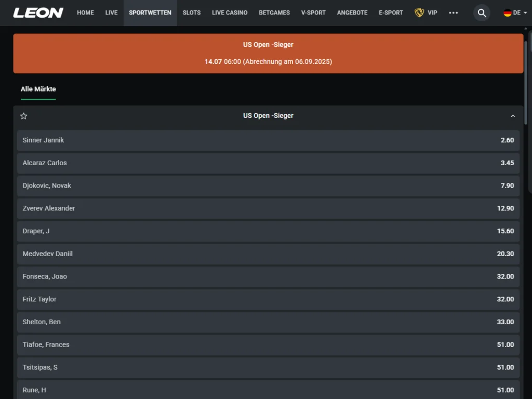
Task: Click the LEON logo
Action: (x=38, y=12)
